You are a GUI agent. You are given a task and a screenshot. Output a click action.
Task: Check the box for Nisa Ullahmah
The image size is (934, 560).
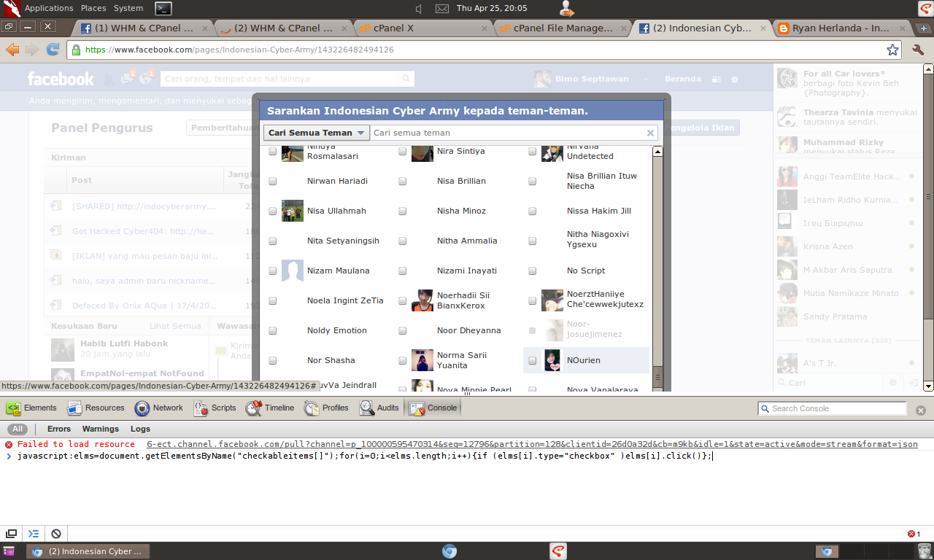point(273,211)
